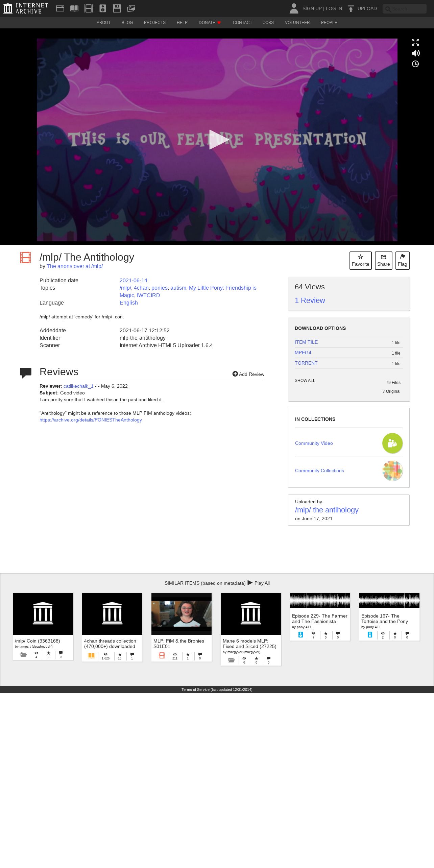Open uploader /mlp/ the antihology link

pos(327,510)
